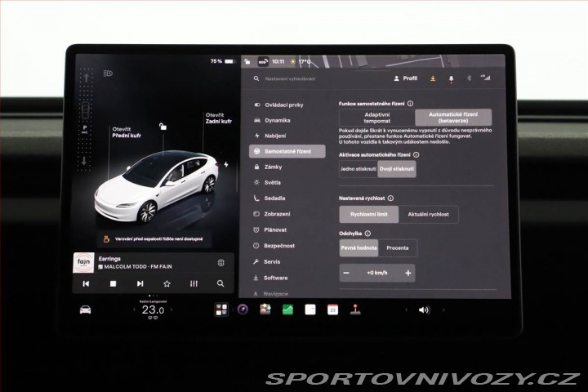This screenshot has width=588, height=392.
Task: Raise the volume with right arrow
Action: pyautogui.click(x=443, y=310)
